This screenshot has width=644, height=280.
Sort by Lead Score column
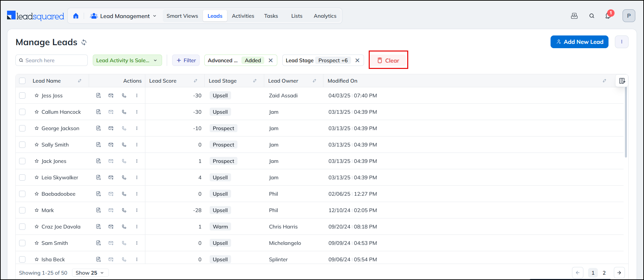196,81
